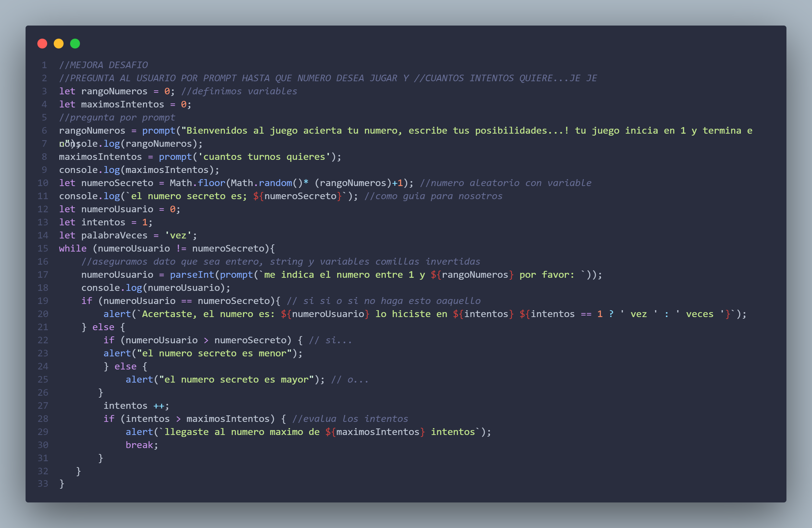812x528 pixels.
Task: Click 'parseInt' on line 17
Action: click(x=192, y=274)
